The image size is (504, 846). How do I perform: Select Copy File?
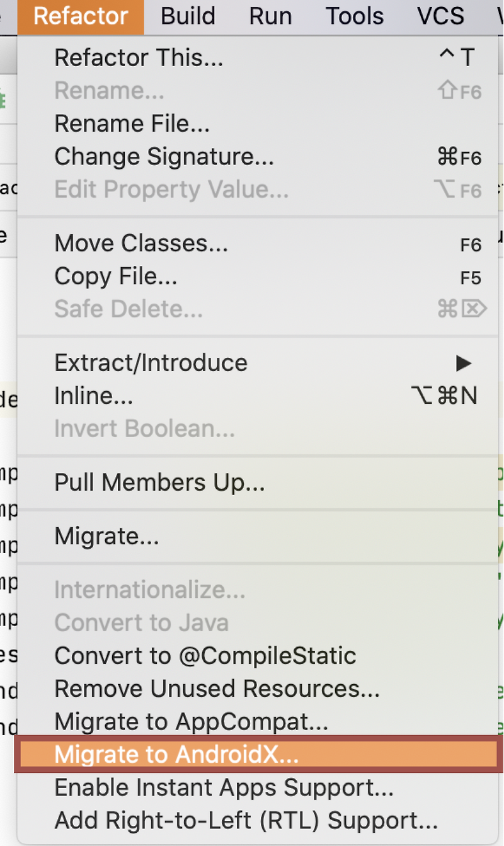tap(115, 276)
